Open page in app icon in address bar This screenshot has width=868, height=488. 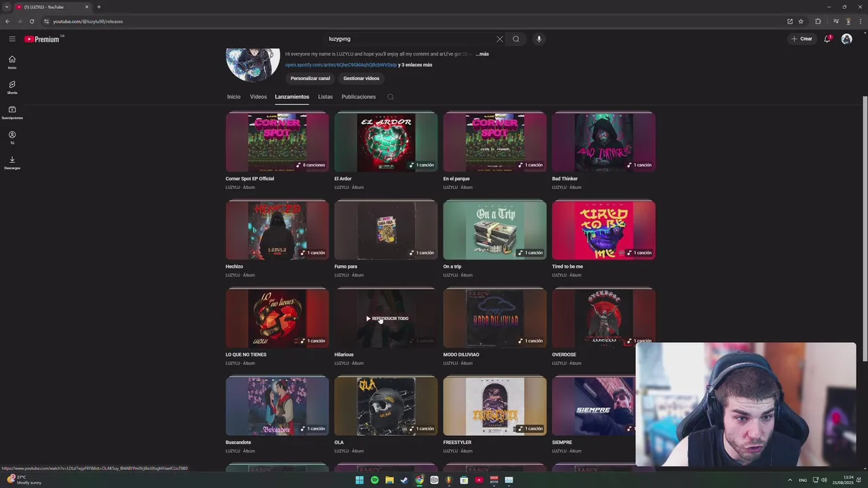click(789, 21)
